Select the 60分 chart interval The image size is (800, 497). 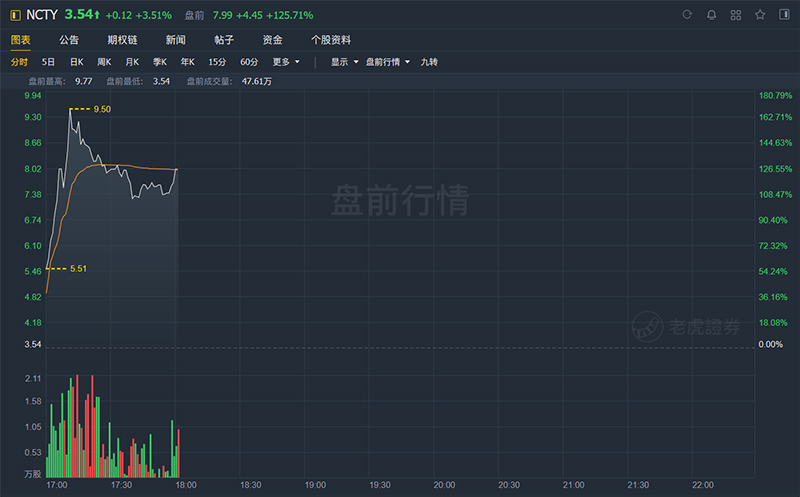[x=249, y=62]
